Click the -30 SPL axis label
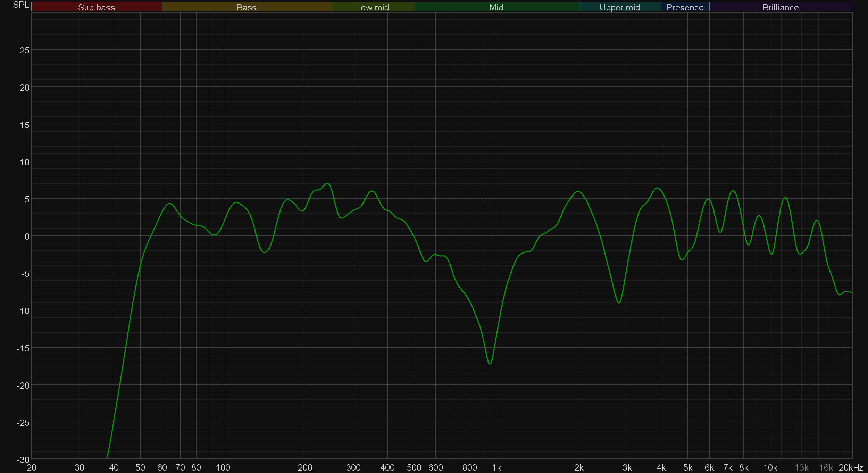868x473 pixels. click(x=23, y=460)
